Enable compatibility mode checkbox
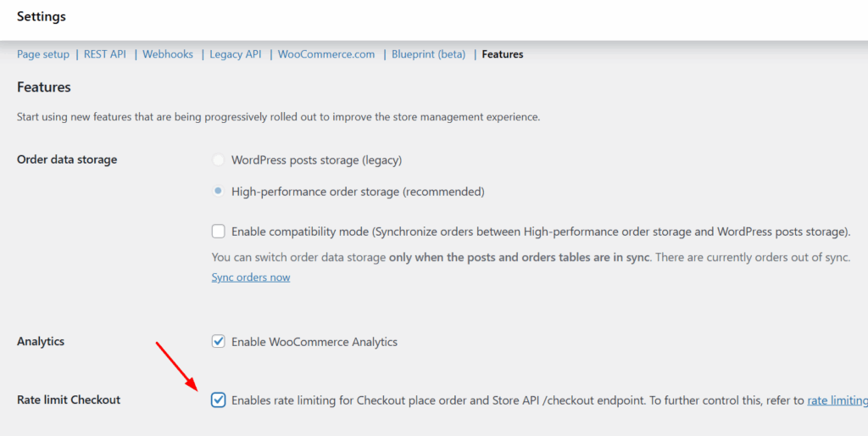Image resolution: width=868 pixels, height=436 pixels. [219, 231]
